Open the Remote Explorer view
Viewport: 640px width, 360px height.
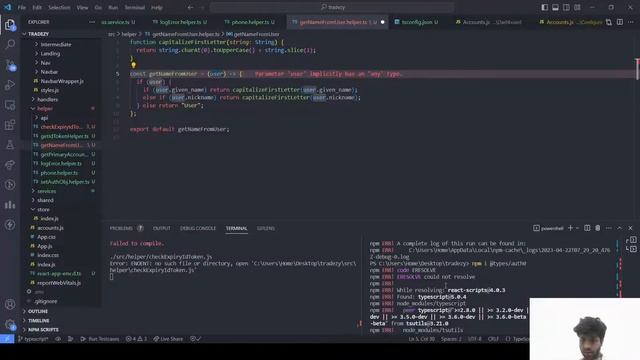[x=10, y=105]
